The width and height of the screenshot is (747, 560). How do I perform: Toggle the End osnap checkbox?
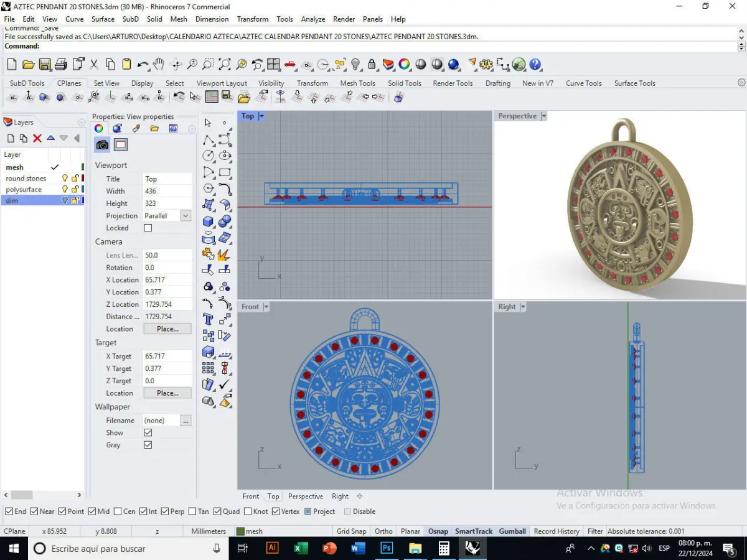[x=9, y=511]
